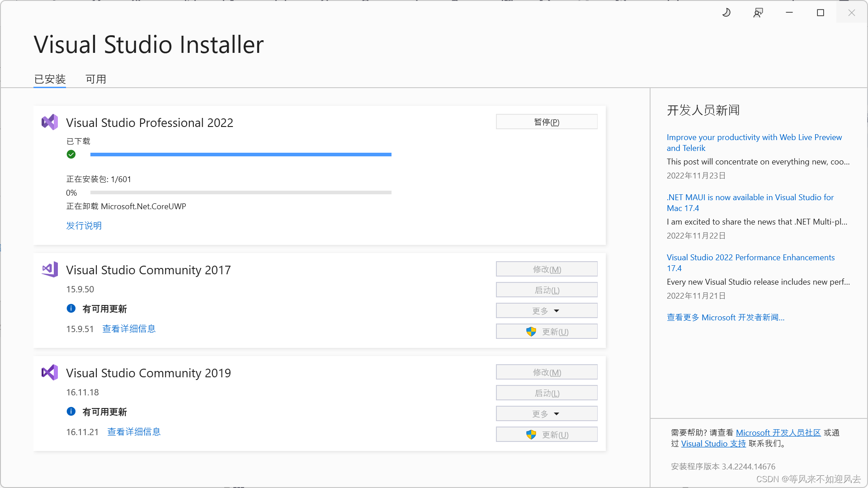Screen dimensions: 868x488
Task: Switch to the 可用 tab
Action: [x=96, y=79]
